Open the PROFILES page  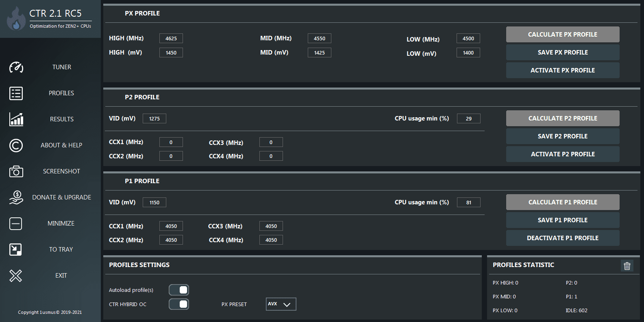coord(61,93)
